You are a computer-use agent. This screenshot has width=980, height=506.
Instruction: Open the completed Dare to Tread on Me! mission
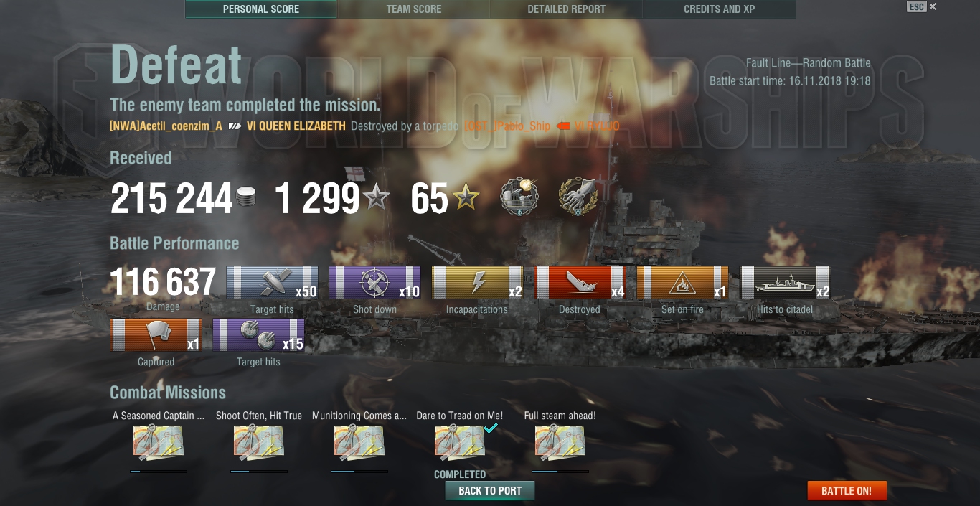pos(460,442)
